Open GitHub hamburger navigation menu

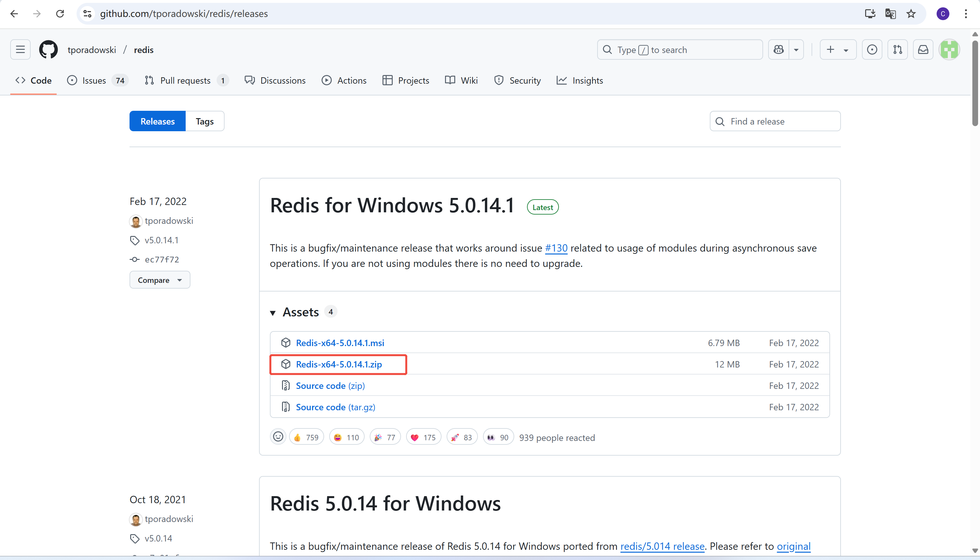pos(20,49)
